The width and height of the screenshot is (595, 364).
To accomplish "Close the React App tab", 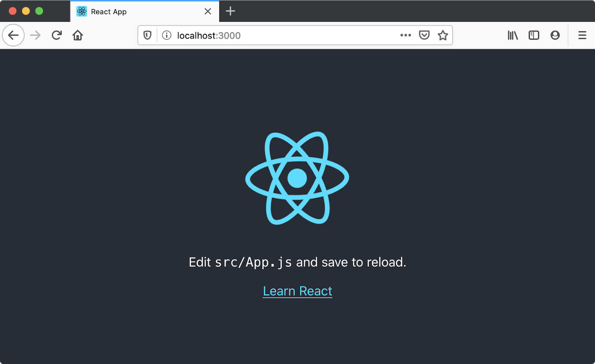I will pyautogui.click(x=208, y=12).
